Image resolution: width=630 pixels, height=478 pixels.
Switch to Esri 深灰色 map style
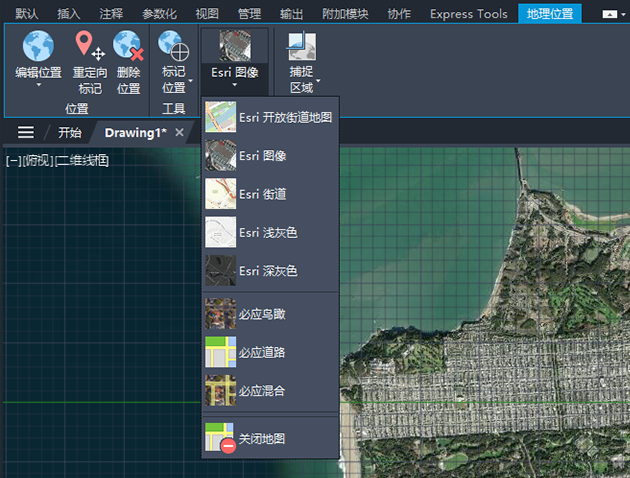point(270,271)
